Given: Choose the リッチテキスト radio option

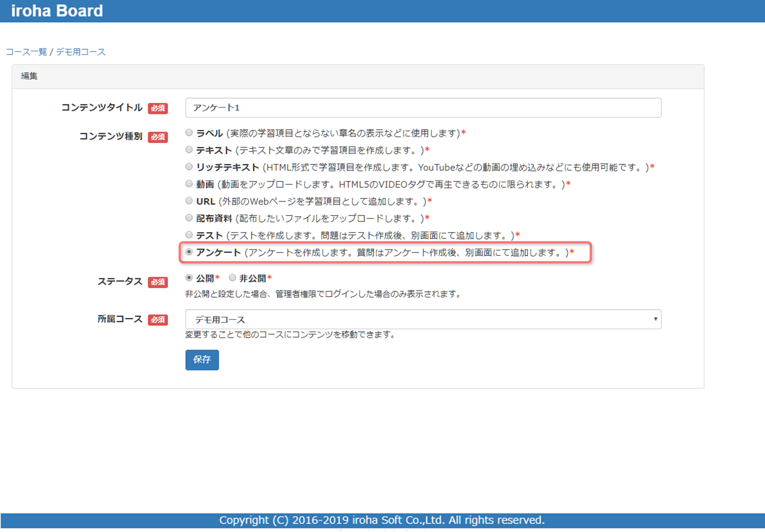Looking at the screenshot, I should (189, 167).
